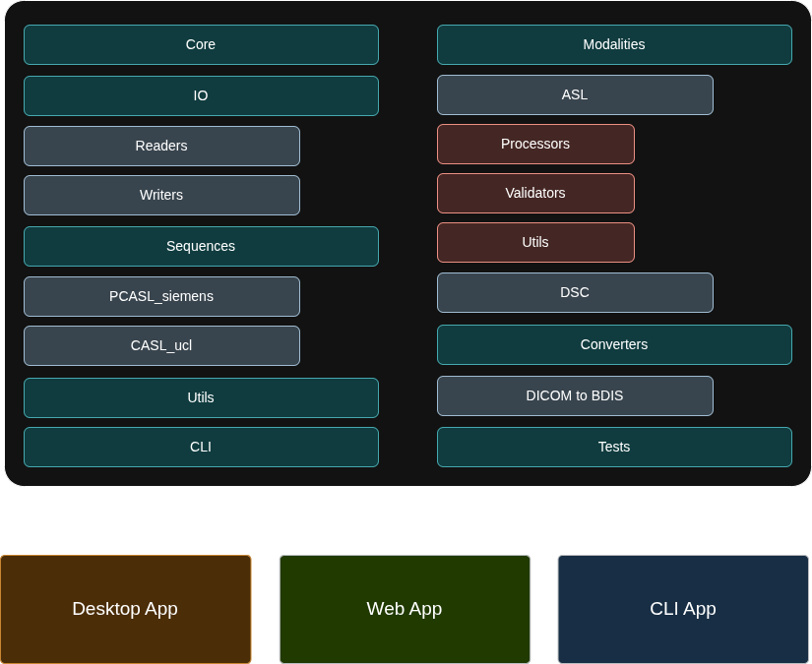This screenshot has width=812, height=664.
Task: Click the Validators block
Action: point(535,193)
